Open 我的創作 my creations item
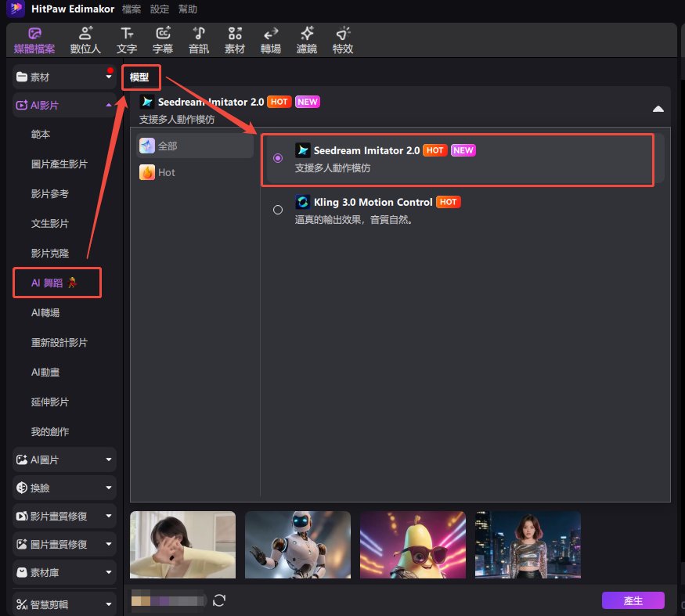The image size is (685, 616). point(50,431)
